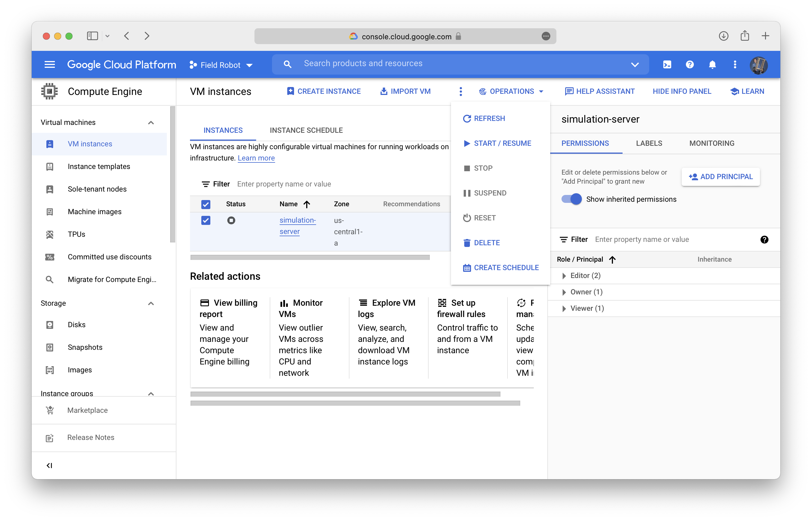Uncheck the simulation-server row checkbox
The image size is (812, 521).
(x=206, y=221)
